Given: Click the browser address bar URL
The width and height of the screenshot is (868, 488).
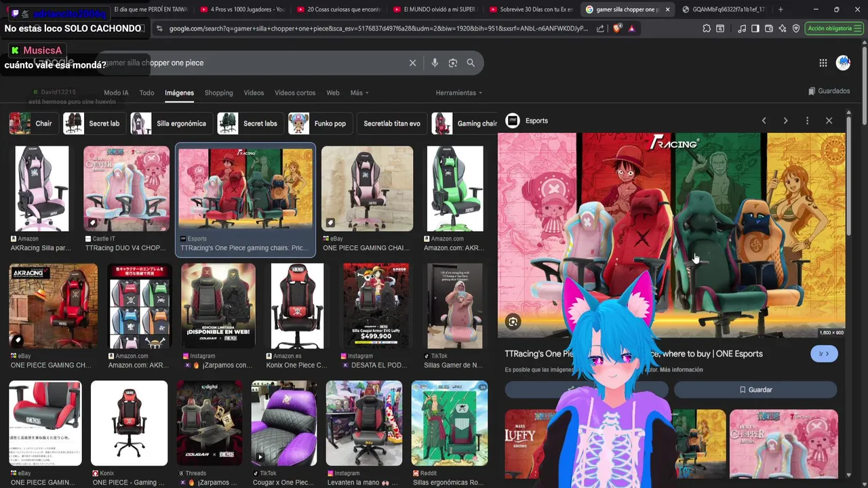Looking at the screenshot, I should (x=378, y=28).
